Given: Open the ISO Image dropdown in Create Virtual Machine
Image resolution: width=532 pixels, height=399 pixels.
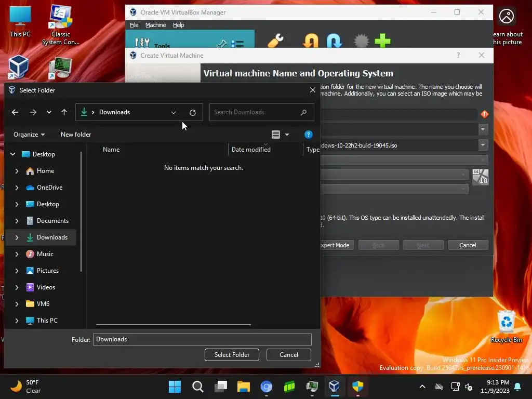Looking at the screenshot, I should [x=483, y=145].
